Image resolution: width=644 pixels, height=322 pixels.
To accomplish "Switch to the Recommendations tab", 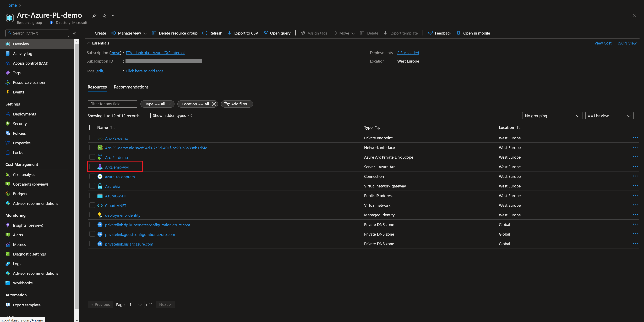I will (131, 87).
